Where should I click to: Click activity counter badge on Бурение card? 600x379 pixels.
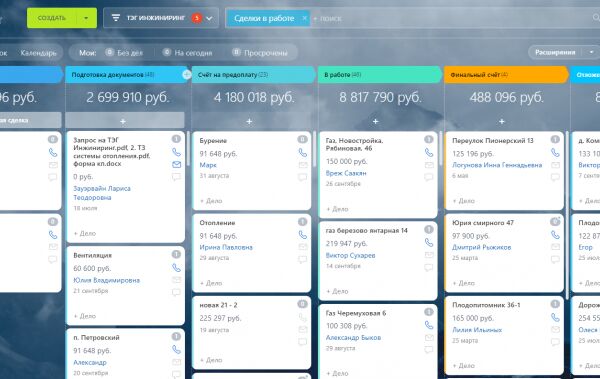[303, 139]
